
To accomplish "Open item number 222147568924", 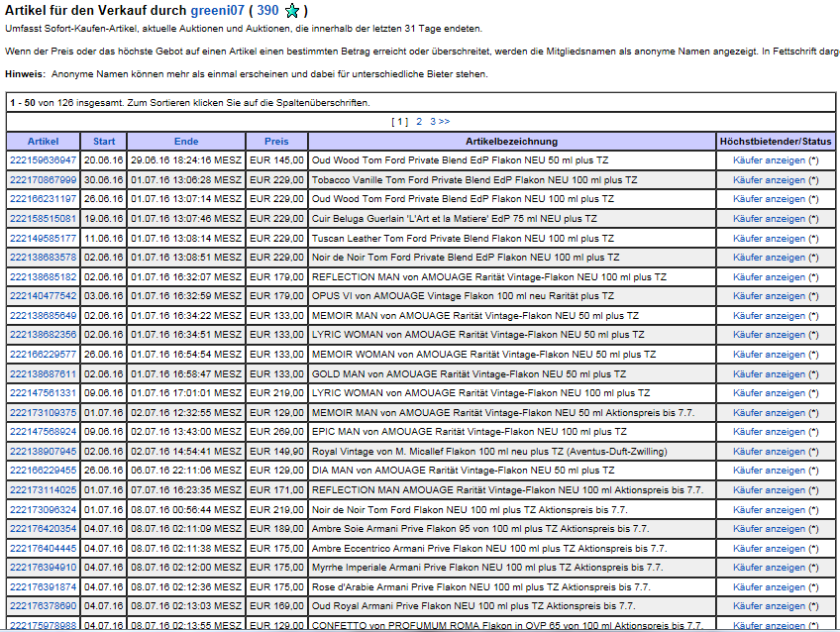I will click(x=44, y=431).
